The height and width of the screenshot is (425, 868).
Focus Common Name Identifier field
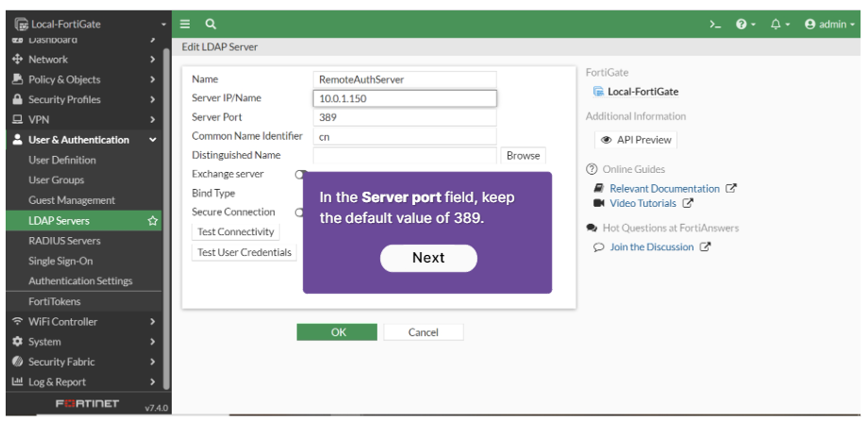[405, 136]
